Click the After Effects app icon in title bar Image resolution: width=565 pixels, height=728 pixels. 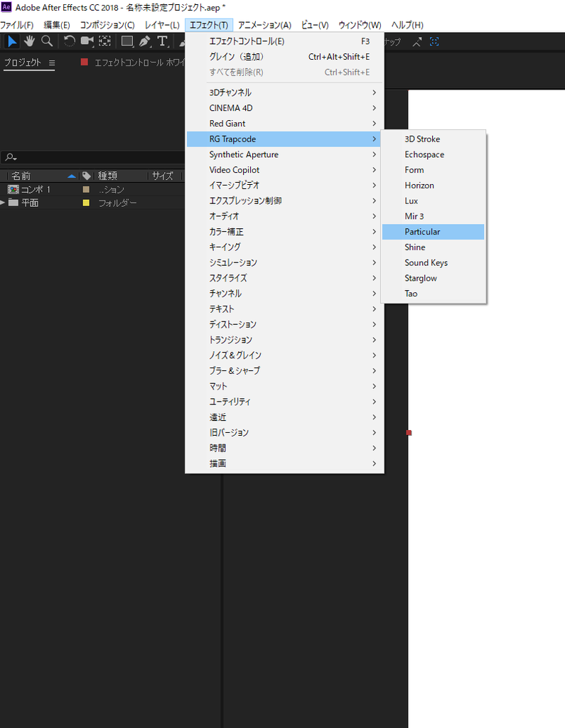click(6, 7)
